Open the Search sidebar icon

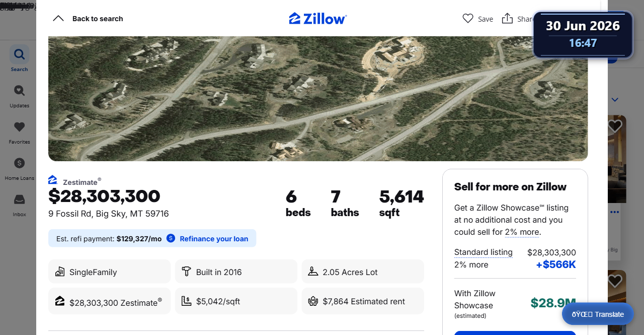point(19,54)
